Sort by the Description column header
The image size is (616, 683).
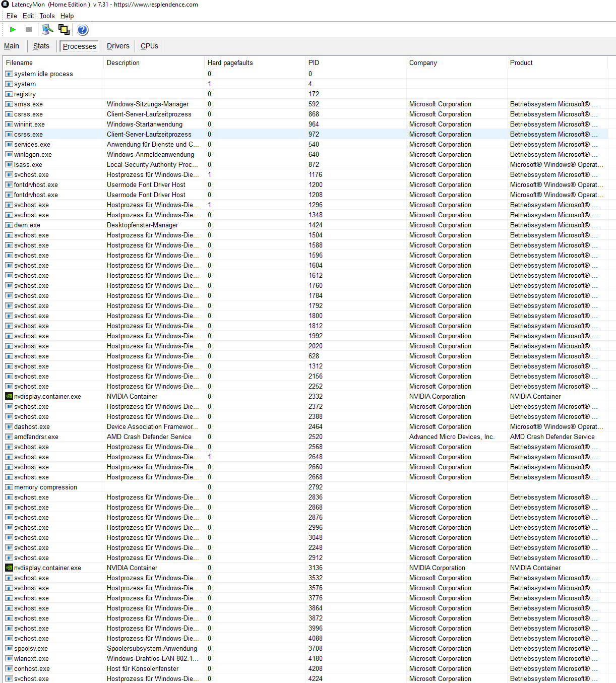click(154, 63)
